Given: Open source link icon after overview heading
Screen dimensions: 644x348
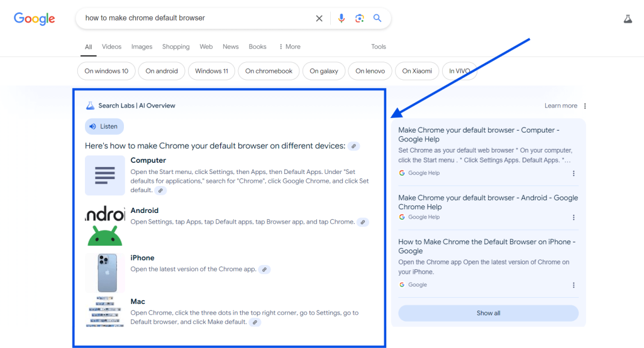Looking at the screenshot, I should click(353, 146).
